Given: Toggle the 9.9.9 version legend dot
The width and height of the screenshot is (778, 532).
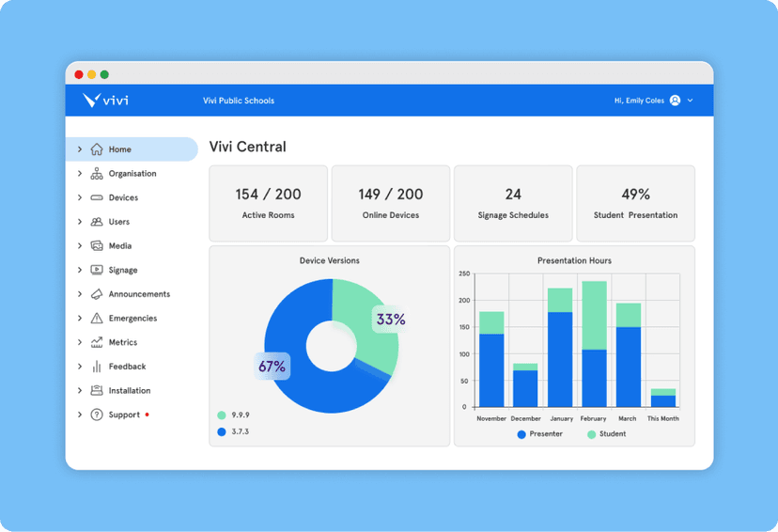Looking at the screenshot, I should 222,415.
